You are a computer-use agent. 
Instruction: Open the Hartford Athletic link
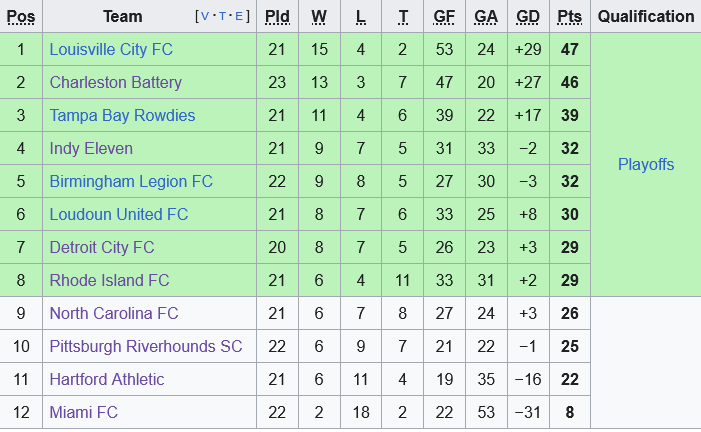(107, 379)
